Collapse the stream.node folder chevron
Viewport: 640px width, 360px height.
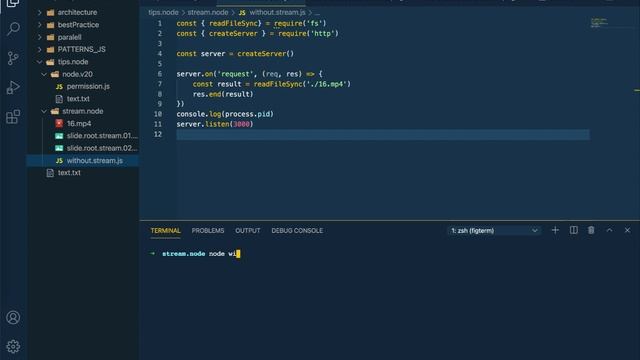point(44,111)
